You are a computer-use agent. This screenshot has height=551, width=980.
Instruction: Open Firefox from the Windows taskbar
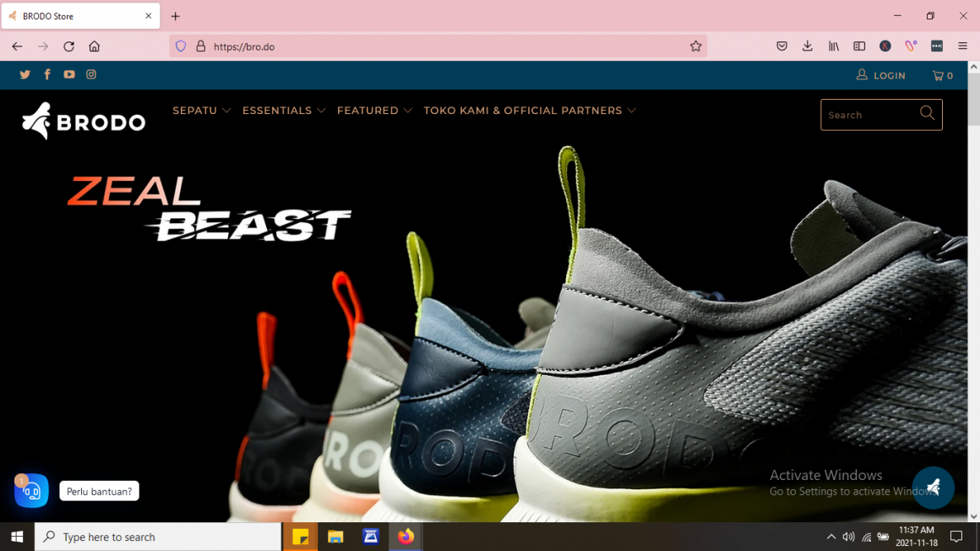[406, 537]
